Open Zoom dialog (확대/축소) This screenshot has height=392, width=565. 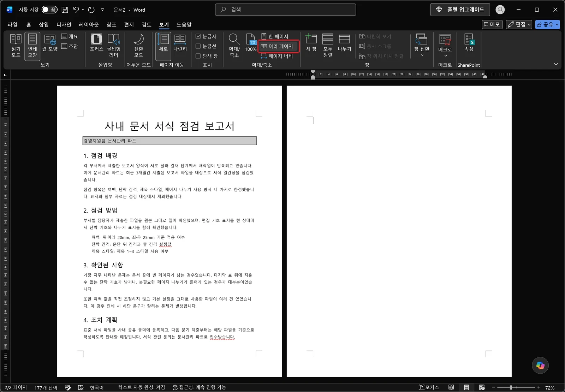point(234,46)
